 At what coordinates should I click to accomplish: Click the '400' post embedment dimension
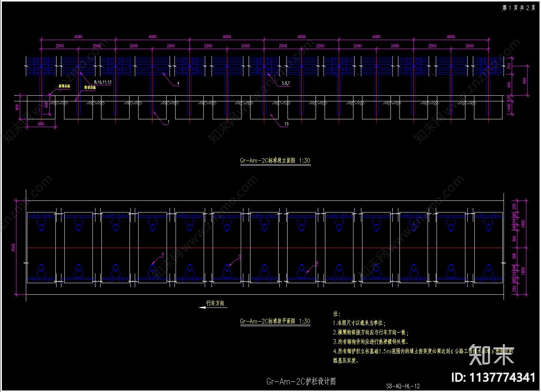[x=47, y=105]
